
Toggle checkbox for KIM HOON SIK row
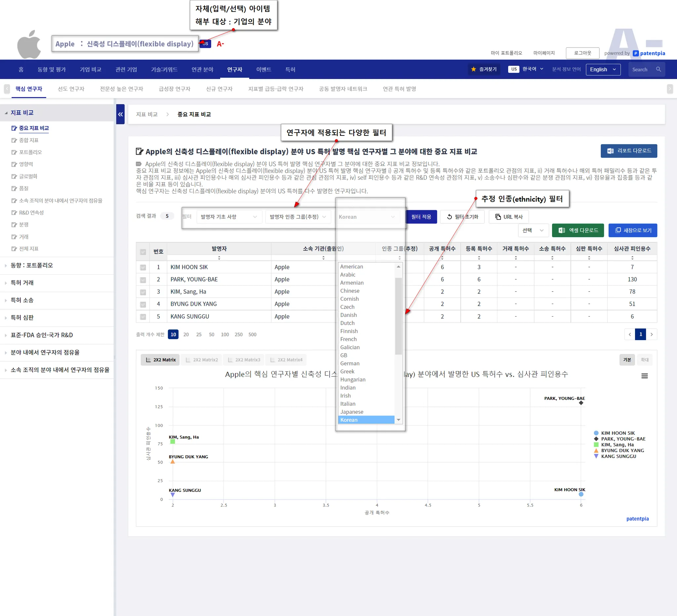(x=143, y=268)
